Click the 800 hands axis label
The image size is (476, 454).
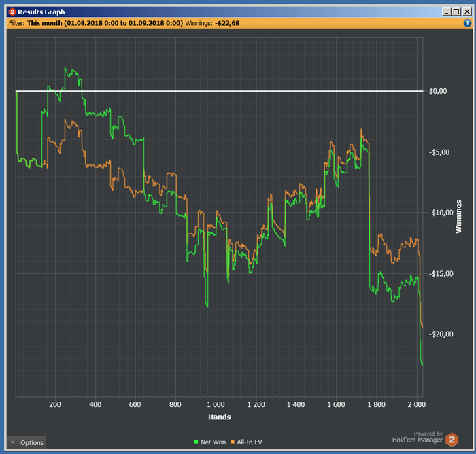(x=175, y=404)
